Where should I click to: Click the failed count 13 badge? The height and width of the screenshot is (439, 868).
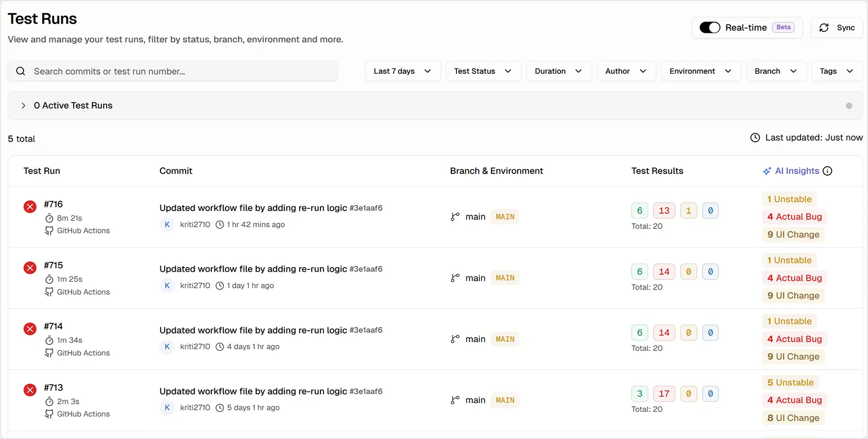[664, 211]
